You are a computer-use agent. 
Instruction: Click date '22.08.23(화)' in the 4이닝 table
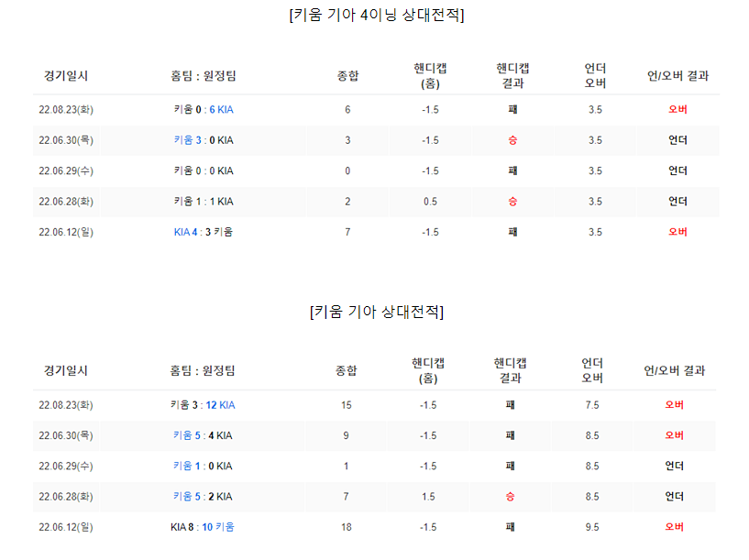tap(66, 109)
